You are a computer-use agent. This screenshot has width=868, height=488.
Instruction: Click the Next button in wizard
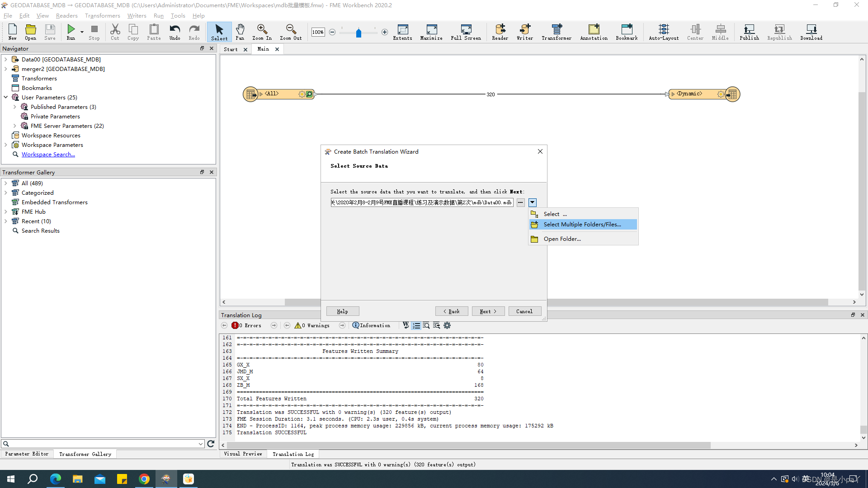(x=488, y=311)
